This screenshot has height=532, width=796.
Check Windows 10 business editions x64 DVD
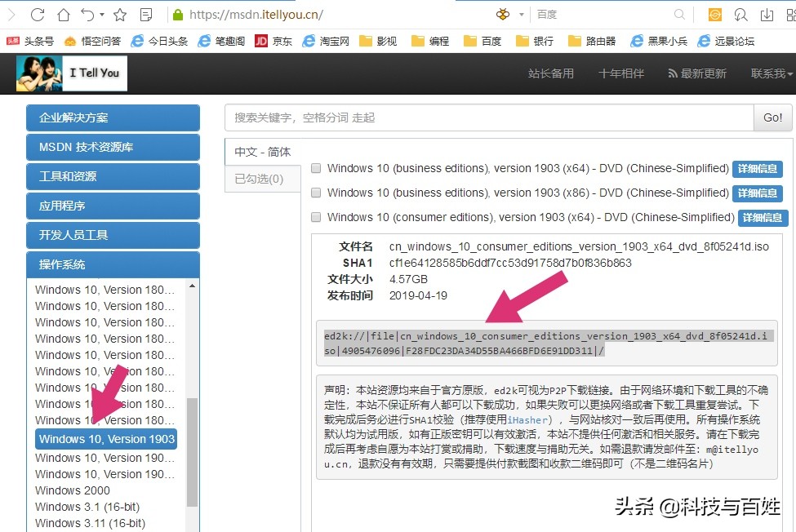[316, 168]
